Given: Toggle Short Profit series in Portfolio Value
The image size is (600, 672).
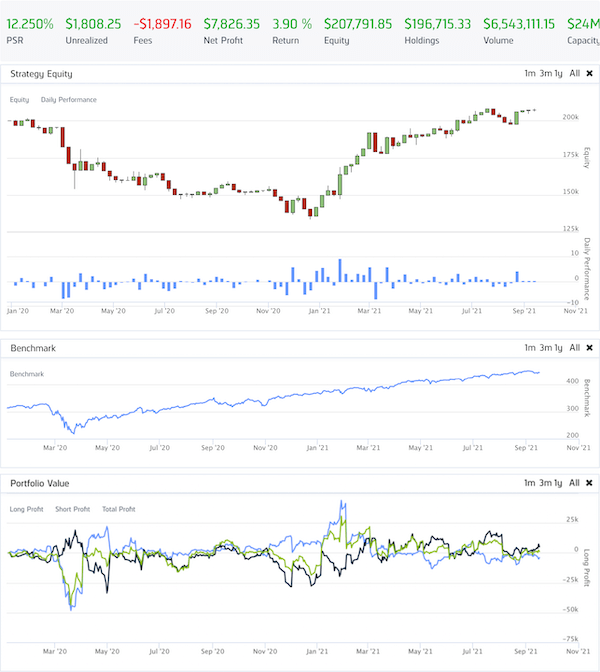Looking at the screenshot, I should point(73,509).
